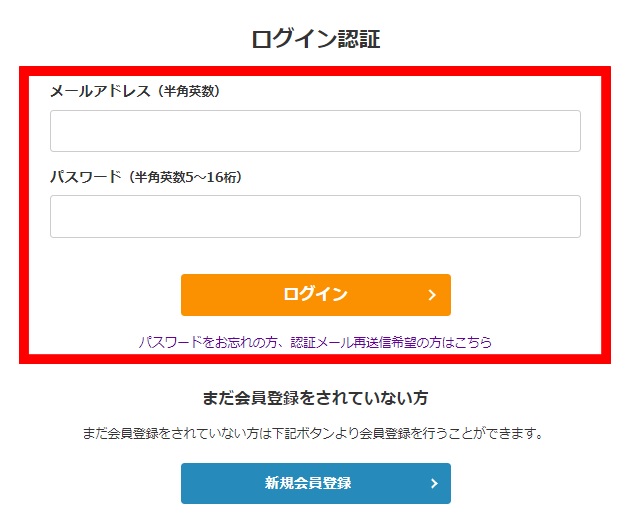Screen dimensions: 633x530
Task: Click the メールアドレス field label
Action: (101, 91)
